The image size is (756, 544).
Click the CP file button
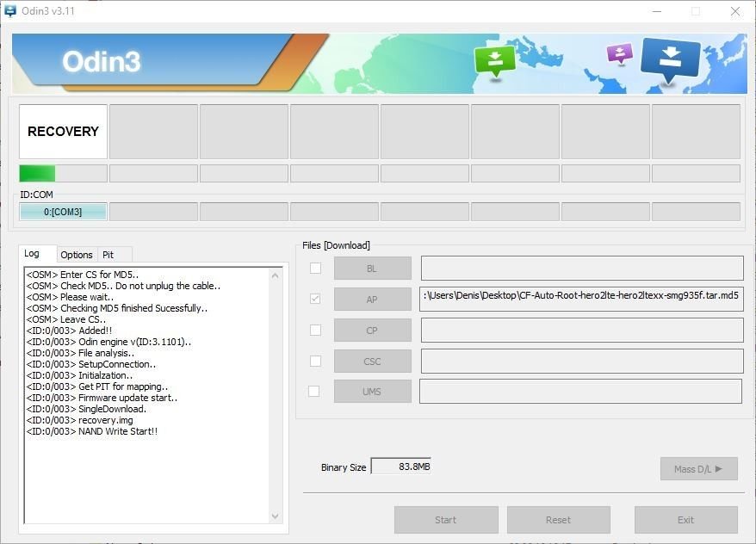[x=373, y=331]
